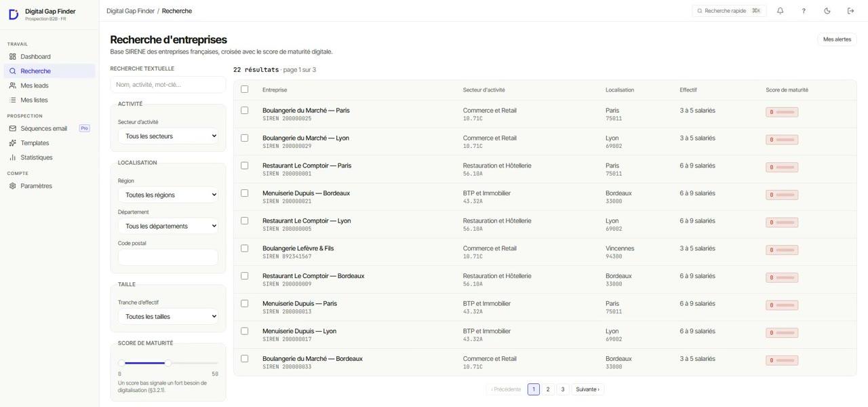
Task: Click the Suivante pagination button
Action: pos(587,389)
